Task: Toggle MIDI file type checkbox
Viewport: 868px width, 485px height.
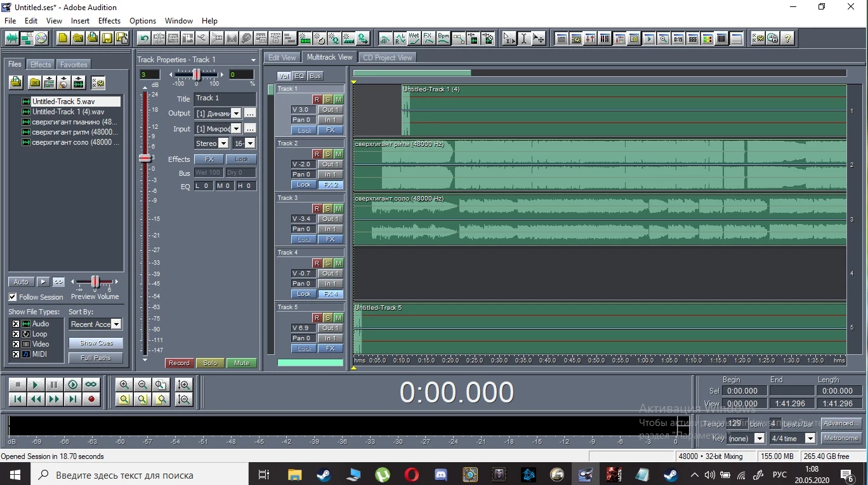Action: click(16, 354)
